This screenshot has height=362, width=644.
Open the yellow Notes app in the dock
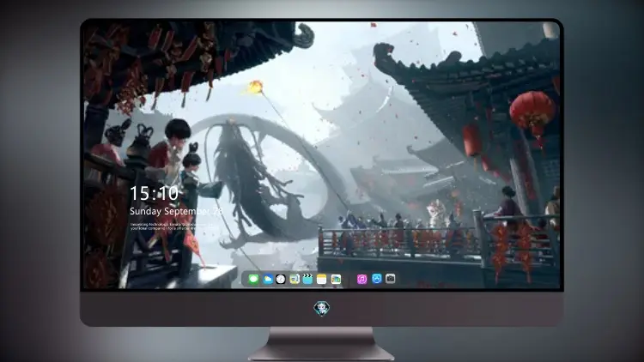click(322, 279)
